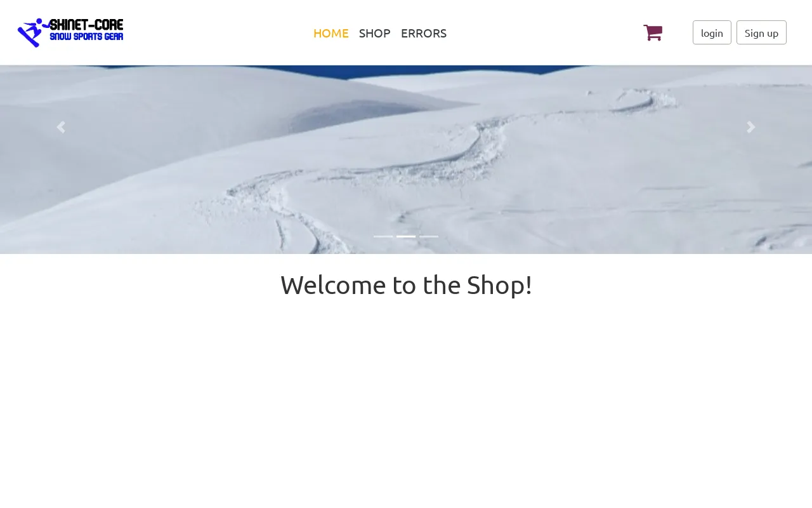The height and width of the screenshot is (508, 812).
Task: Click the snowy mountain carousel image
Action: (406, 159)
